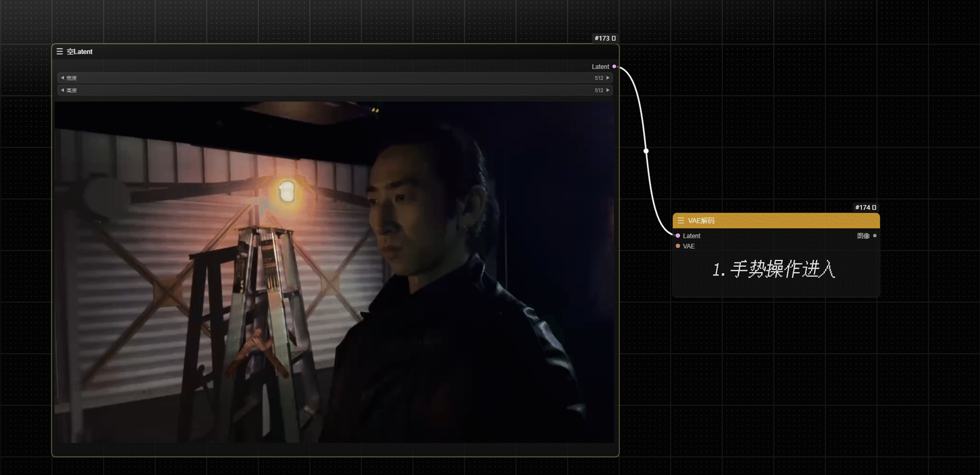Click the #173 node badge
The width and height of the screenshot is (980, 475).
[605, 38]
